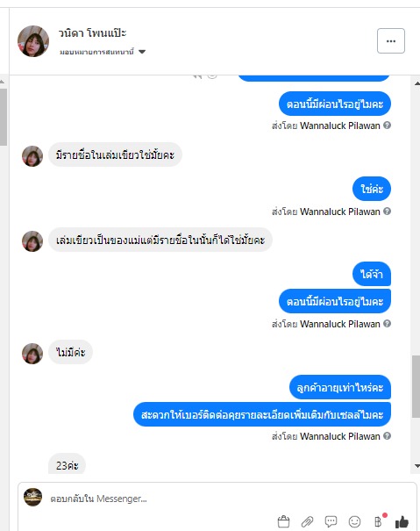Click the shopping bag icon in reply bar
Screen dimensions: 420x531
[x=283, y=521]
